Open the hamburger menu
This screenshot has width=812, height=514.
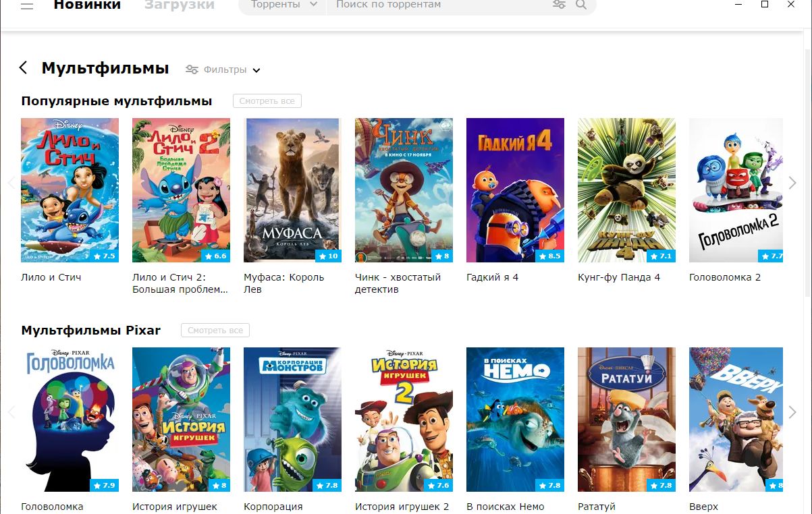click(27, 5)
